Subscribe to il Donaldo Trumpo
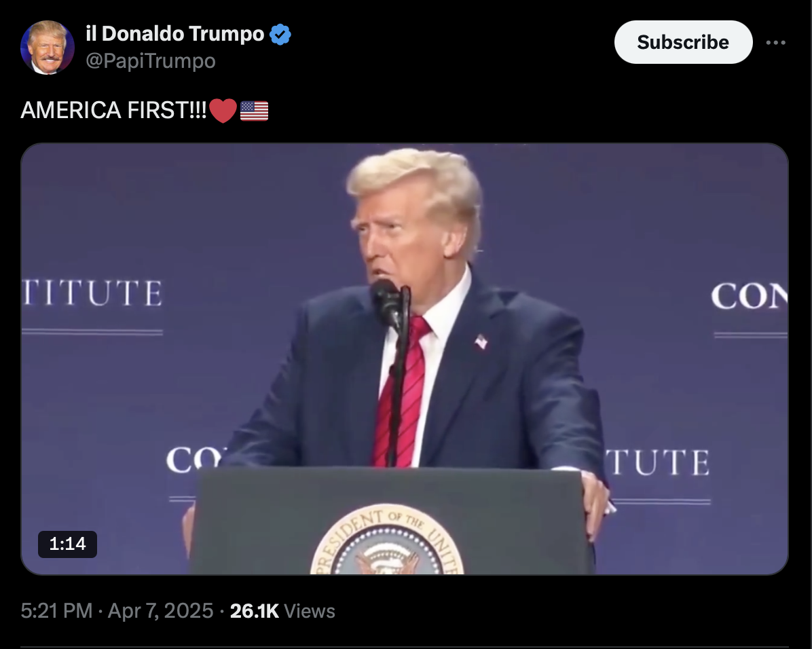 point(683,42)
